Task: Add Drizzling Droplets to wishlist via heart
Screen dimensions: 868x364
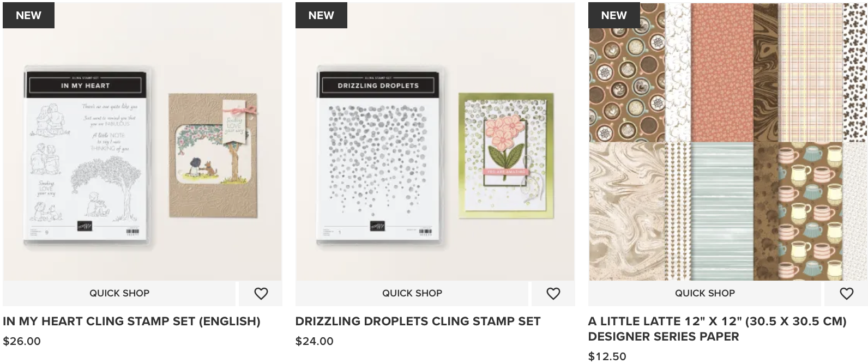Action: [x=553, y=294]
